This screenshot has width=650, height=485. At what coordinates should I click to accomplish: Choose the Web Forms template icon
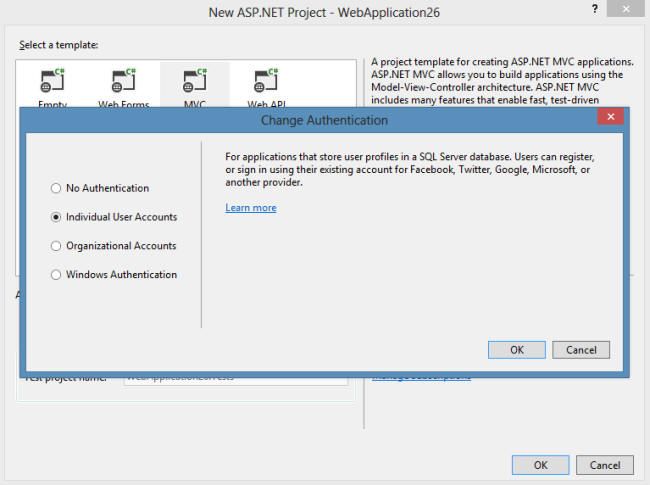point(124,81)
